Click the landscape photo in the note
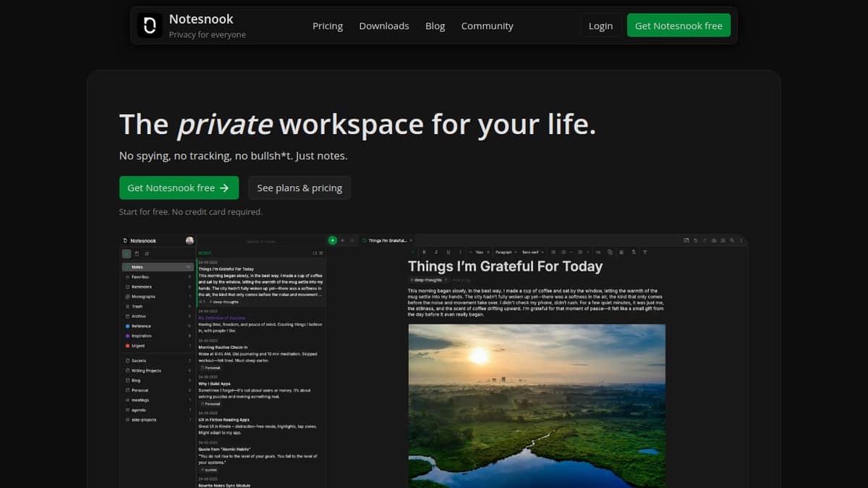The width and height of the screenshot is (868, 488). (537, 405)
